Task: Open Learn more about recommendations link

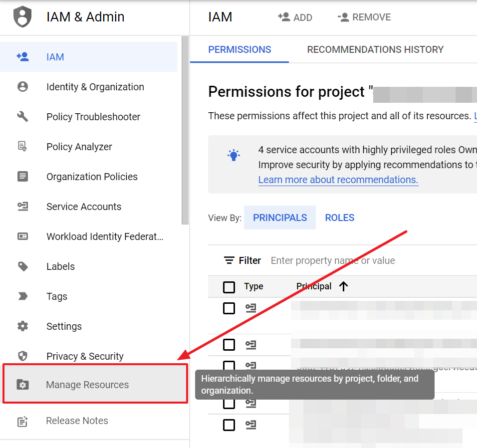Action: (338, 180)
